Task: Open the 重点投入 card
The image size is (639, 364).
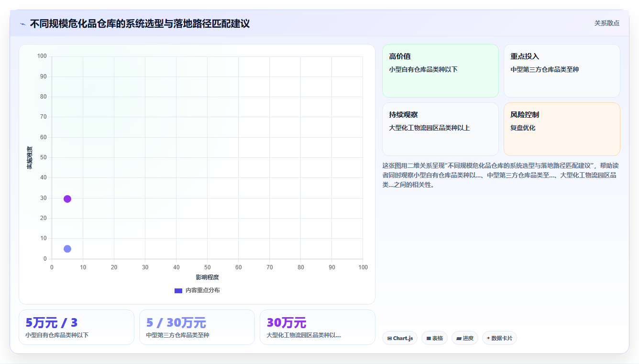Action: click(562, 71)
